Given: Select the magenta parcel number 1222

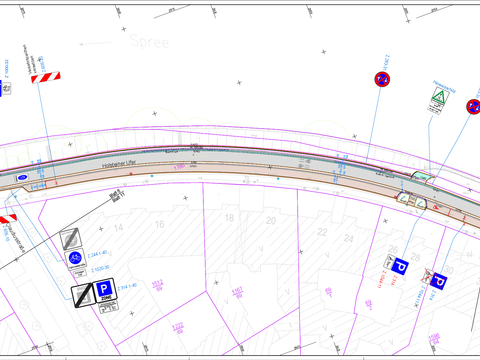Looking at the screenshot, I should tap(178, 328).
